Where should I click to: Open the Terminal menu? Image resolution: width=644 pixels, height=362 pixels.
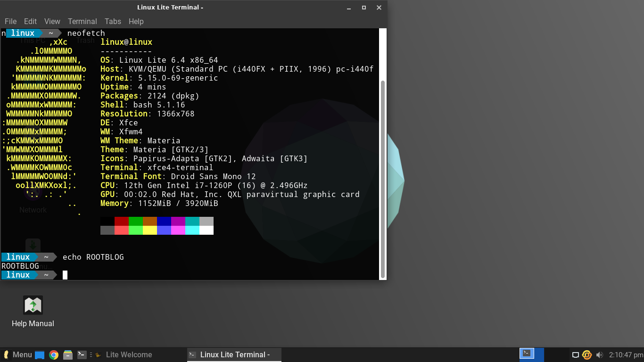pyautogui.click(x=83, y=21)
